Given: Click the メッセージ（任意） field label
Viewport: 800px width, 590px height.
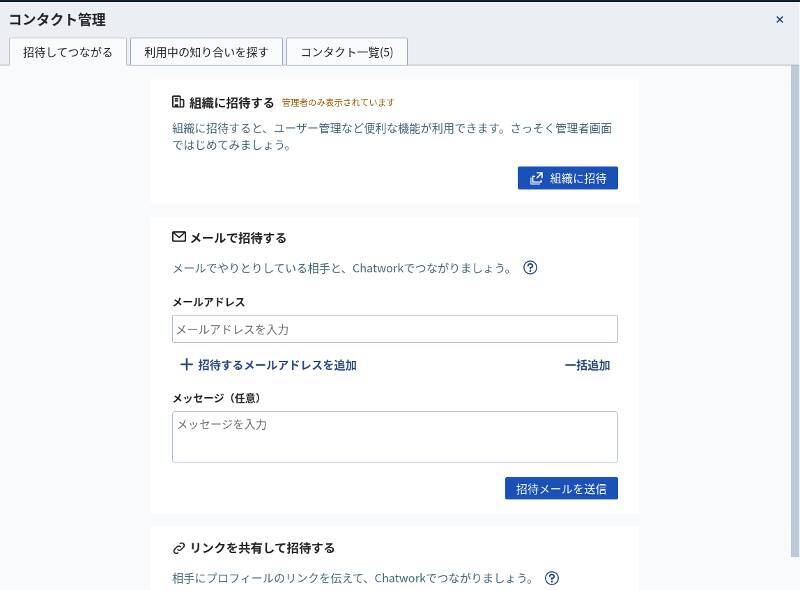Looking at the screenshot, I should 217,398.
